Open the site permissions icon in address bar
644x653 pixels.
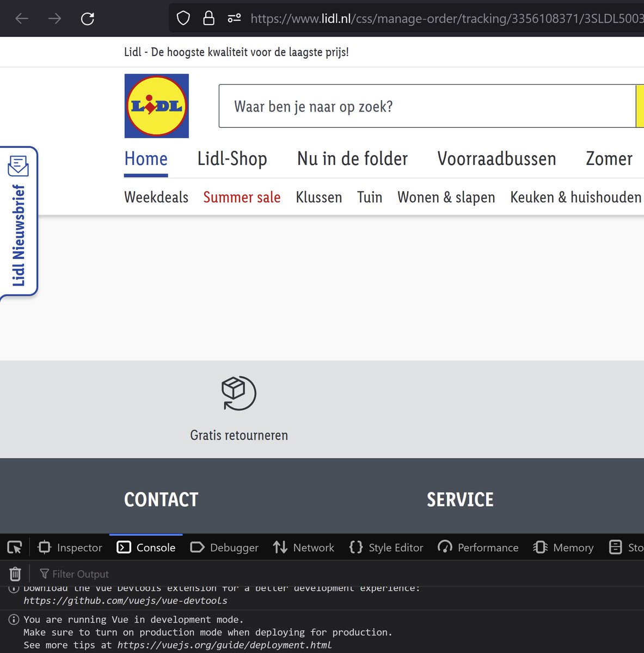(234, 19)
